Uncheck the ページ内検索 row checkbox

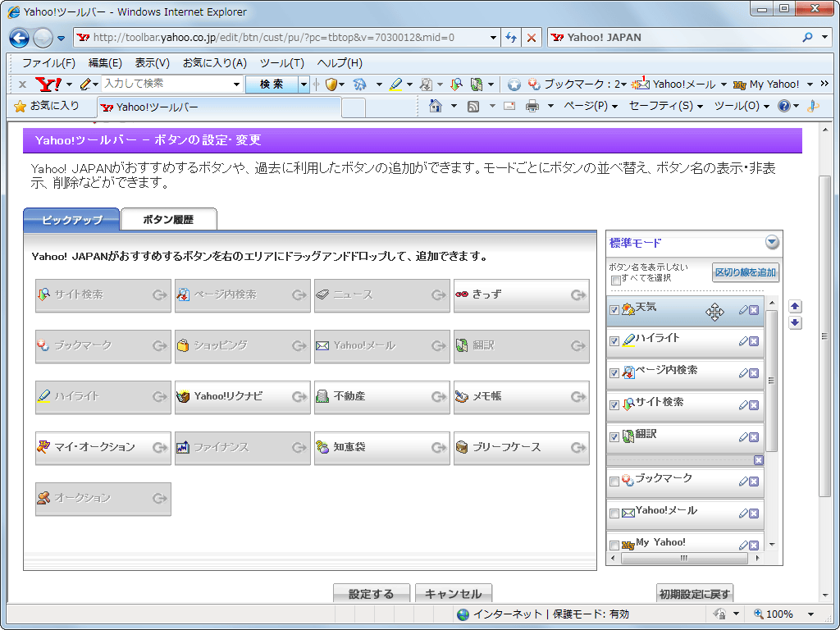614,373
